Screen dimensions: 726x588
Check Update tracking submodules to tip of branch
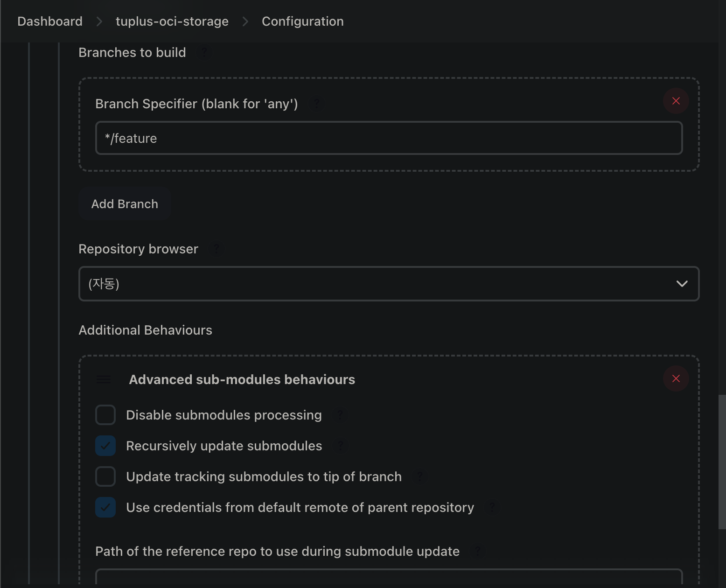coord(105,476)
